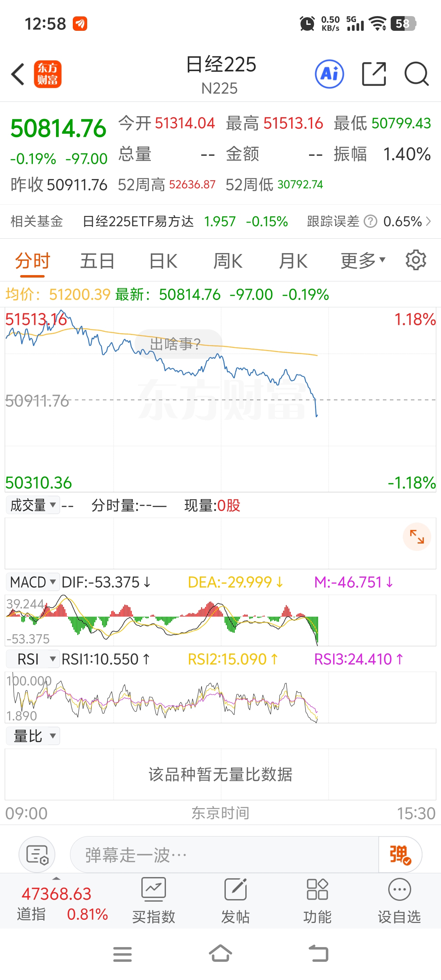Open danmaku settings list icon
Screen dimensions: 441x980
[37, 855]
